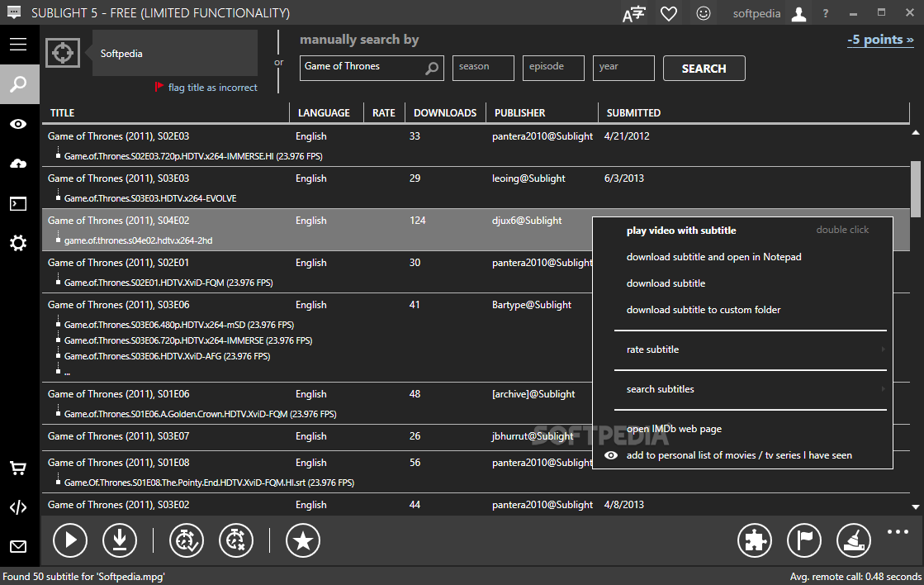Click the scrollbar up arrow

(915, 133)
